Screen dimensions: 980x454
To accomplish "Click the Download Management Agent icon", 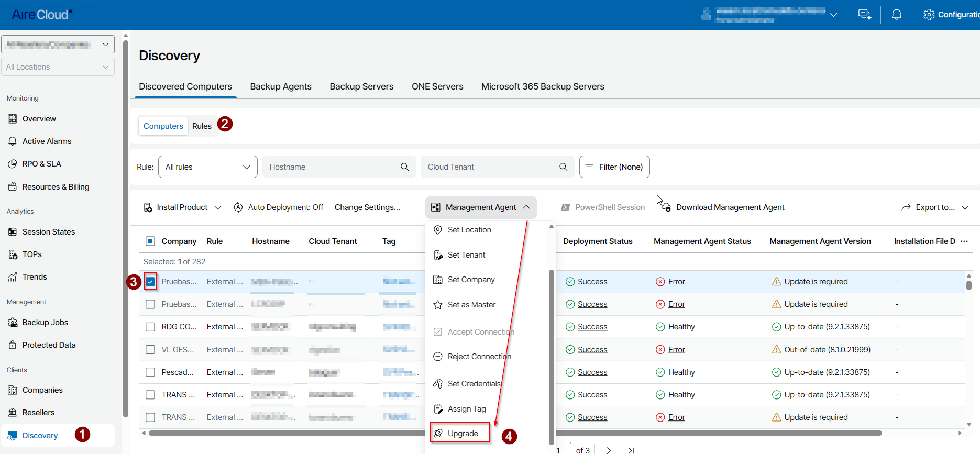I will tap(666, 207).
